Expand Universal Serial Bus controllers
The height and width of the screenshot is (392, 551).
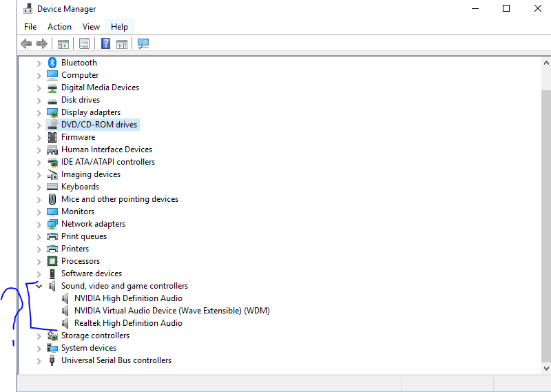[39, 361]
